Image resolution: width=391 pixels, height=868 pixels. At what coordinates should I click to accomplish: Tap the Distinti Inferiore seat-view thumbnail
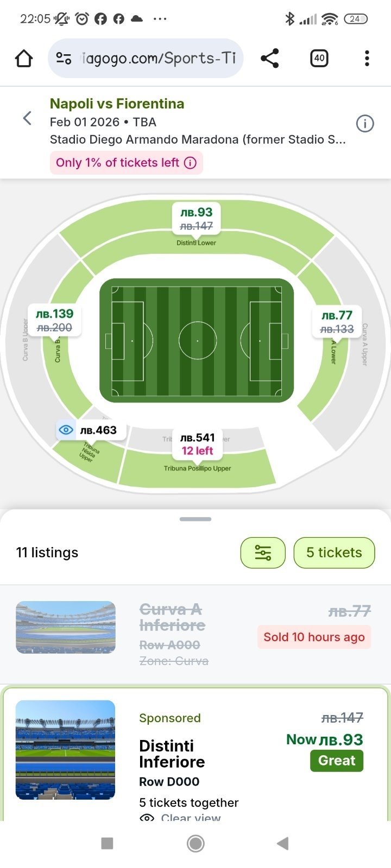66,750
